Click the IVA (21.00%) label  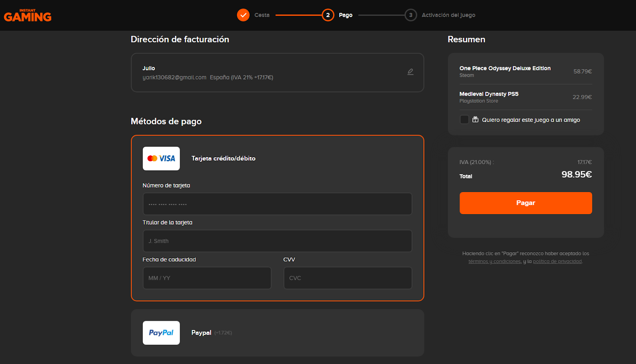pos(477,162)
